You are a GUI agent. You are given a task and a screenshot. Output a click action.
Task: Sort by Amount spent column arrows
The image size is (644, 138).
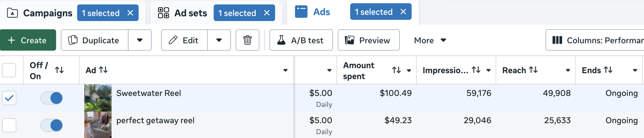(x=396, y=70)
